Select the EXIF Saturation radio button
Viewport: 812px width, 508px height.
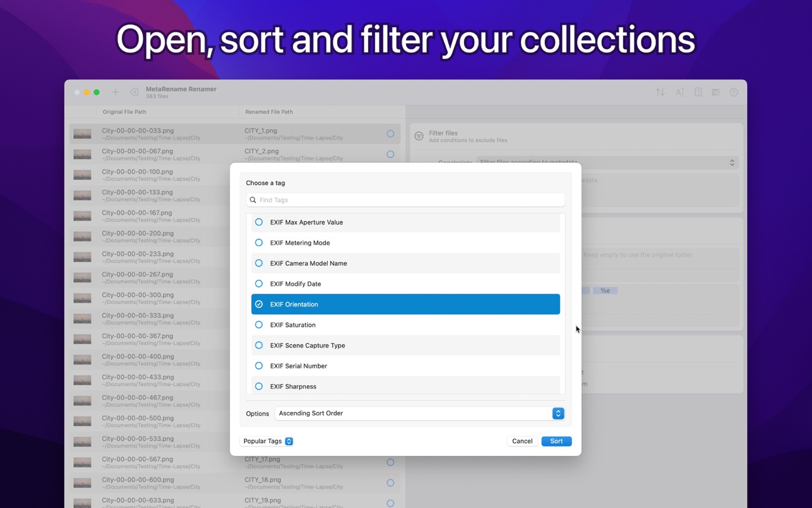point(259,325)
